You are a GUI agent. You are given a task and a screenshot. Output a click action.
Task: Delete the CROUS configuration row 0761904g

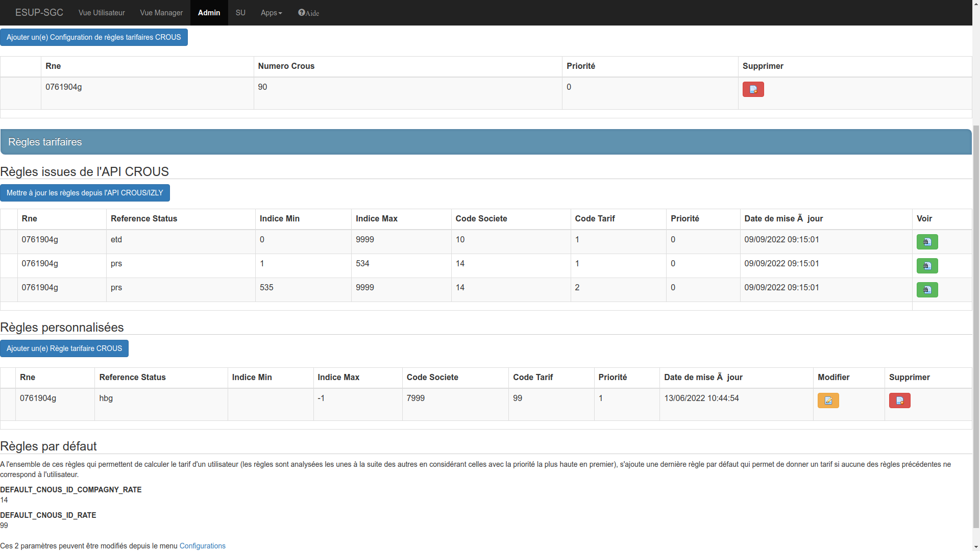point(753,89)
